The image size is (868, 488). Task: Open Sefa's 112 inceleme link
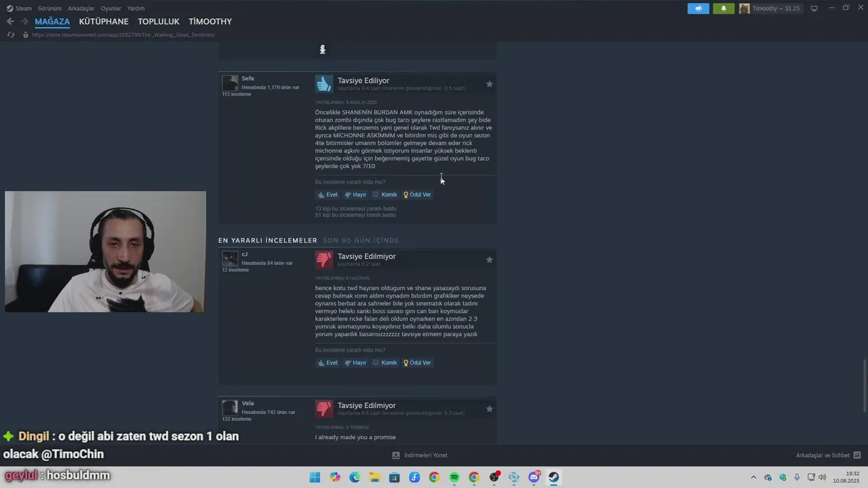pyautogui.click(x=237, y=94)
